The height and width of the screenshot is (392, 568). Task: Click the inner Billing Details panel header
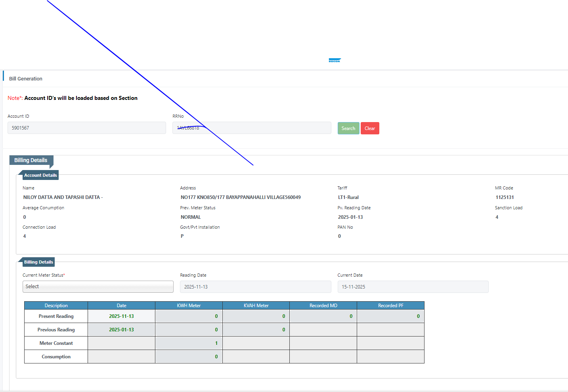coord(38,262)
